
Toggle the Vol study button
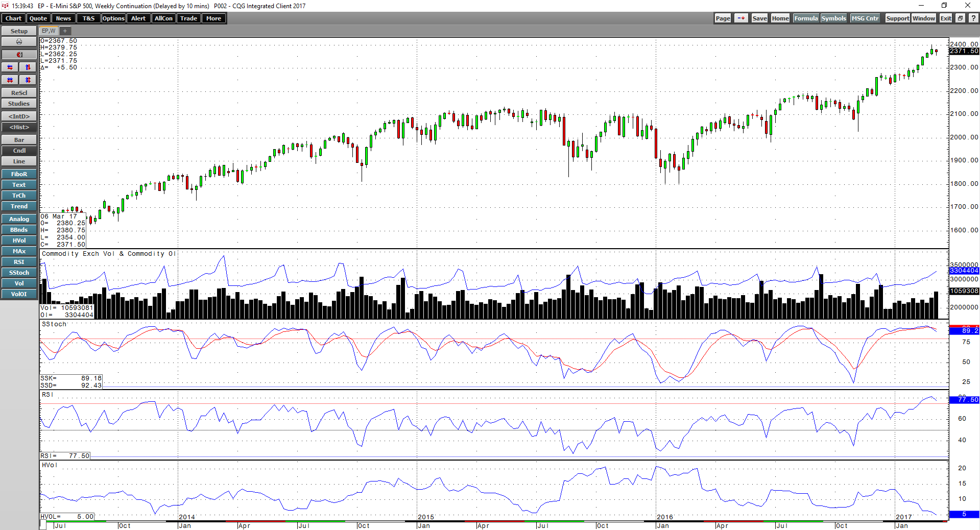(x=19, y=283)
